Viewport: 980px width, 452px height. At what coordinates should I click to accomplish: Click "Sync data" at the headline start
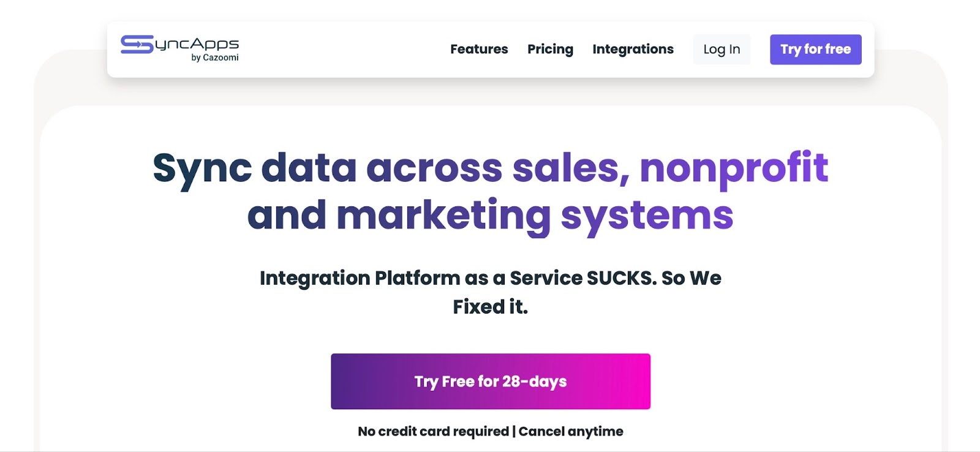point(254,168)
